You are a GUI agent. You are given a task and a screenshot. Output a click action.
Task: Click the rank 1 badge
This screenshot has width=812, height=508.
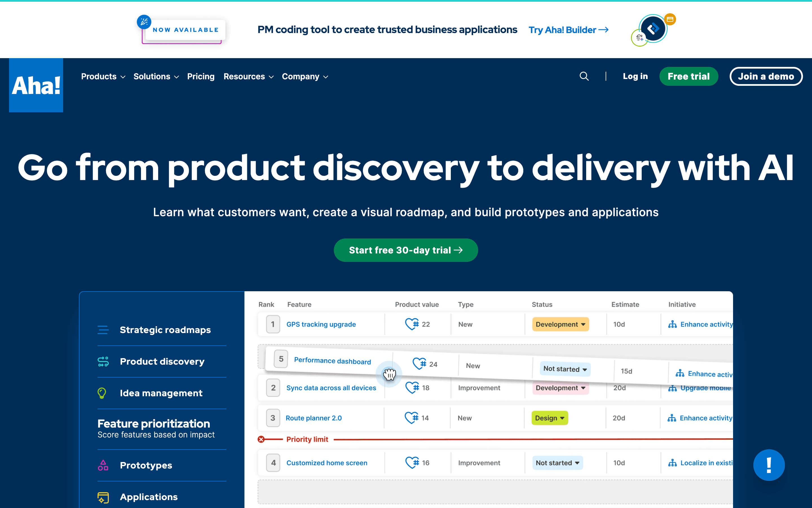(273, 324)
